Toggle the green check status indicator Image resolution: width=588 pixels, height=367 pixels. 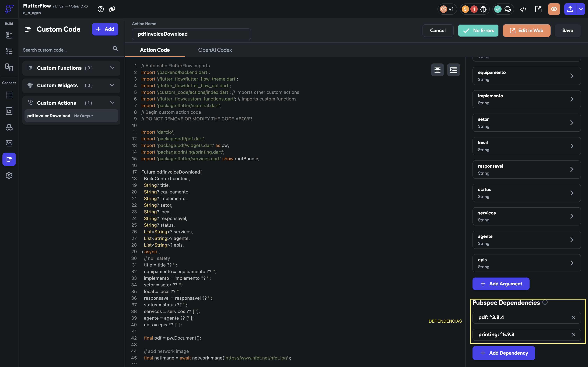click(x=498, y=9)
